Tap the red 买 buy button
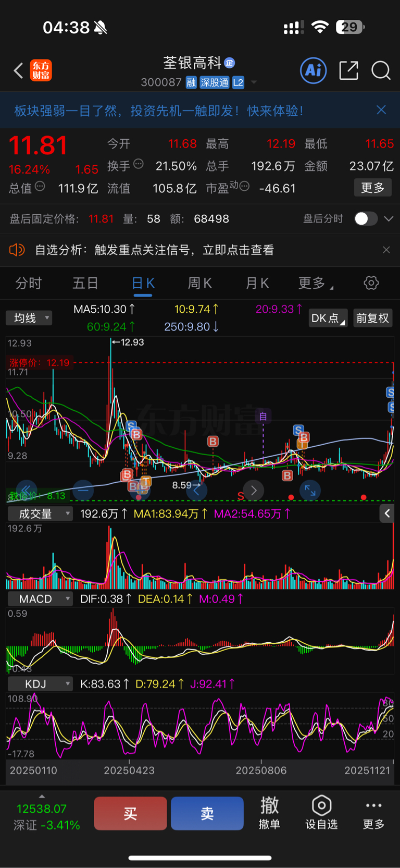The height and width of the screenshot is (868, 400). pyautogui.click(x=130, y=813)
